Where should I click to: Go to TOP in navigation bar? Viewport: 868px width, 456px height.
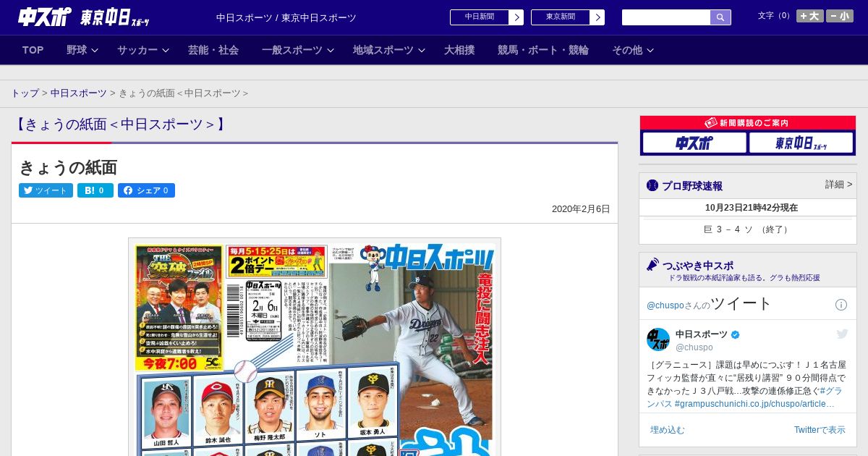(33, 50)
